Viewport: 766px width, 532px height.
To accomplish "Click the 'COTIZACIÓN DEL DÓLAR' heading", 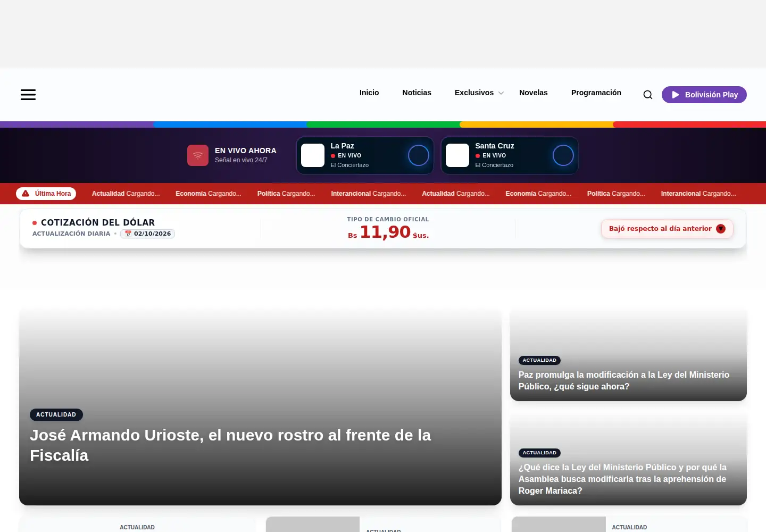I will [x=98, y=222].
